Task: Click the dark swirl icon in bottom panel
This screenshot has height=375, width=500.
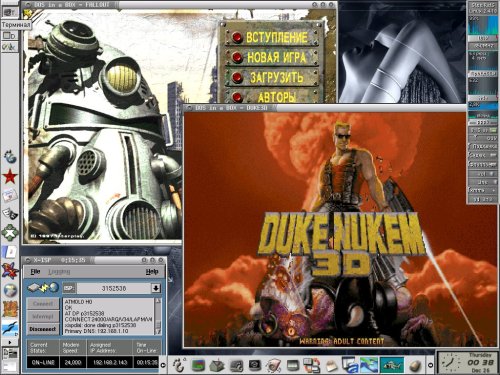Action: tap(236, 366)
